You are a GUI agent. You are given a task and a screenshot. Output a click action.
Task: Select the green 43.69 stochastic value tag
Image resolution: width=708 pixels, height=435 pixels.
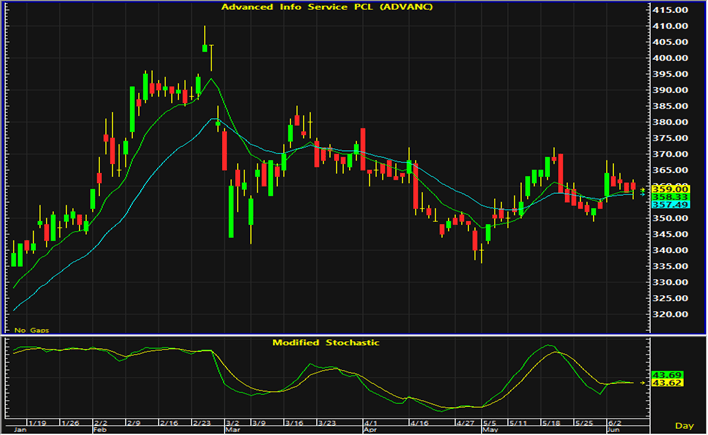(x=667, y=375)
